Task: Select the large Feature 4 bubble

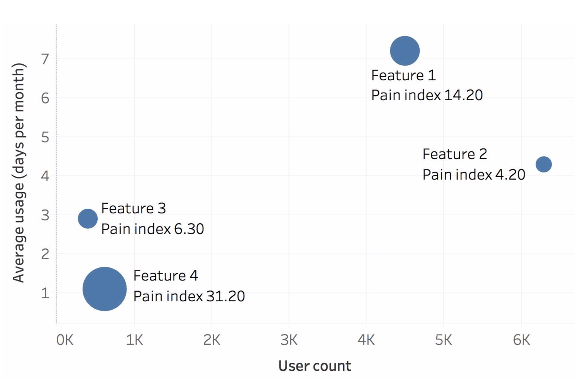Action: 105,289
